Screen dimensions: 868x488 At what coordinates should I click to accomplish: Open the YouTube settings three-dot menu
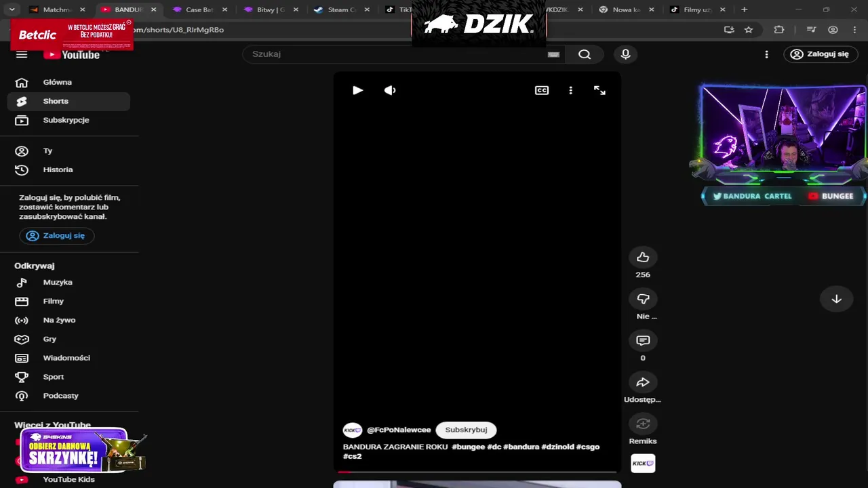point(766,54)
